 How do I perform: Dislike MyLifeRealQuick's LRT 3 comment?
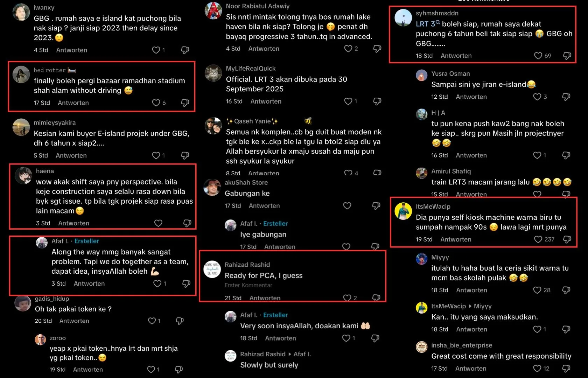(x=377, y=101)
